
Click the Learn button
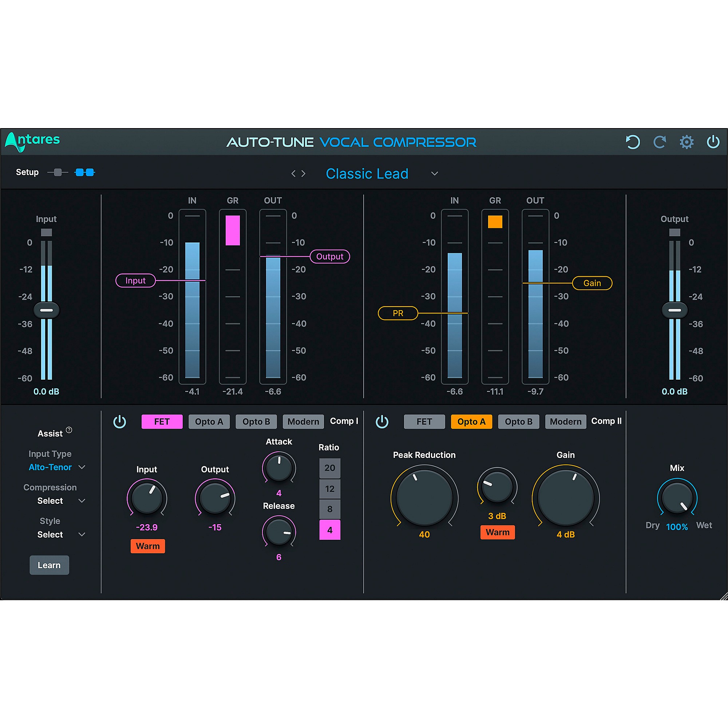50,565
